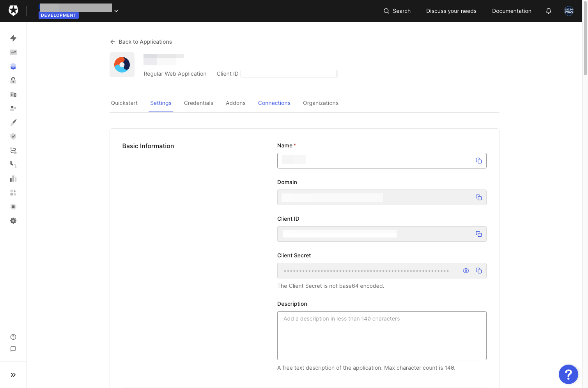The image size is (588, 388).
Task: Open Auth Pipeline hook icon in sidebar
Action: tap(13, 165)
